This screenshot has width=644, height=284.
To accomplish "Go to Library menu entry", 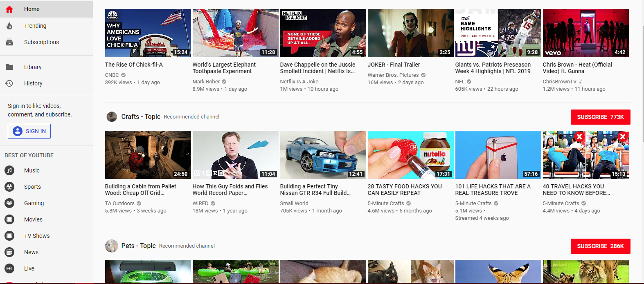I will (46, 67).
